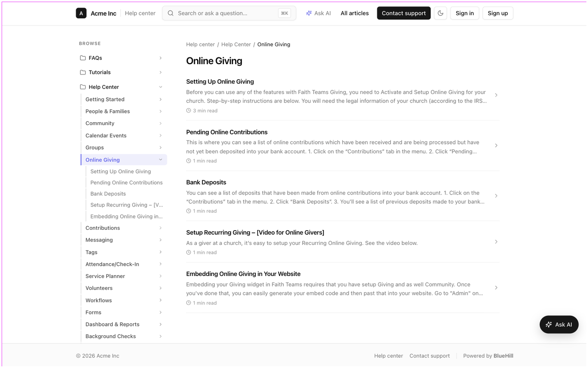
Task: Click arrow on Setup Recurring Giving article
Action: pyautogui.click(x=496, y=242)
